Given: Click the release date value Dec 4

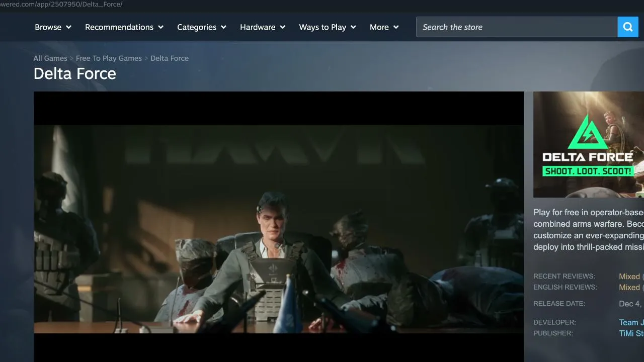Looking at the screenshot, I should [x=631, y=304].
